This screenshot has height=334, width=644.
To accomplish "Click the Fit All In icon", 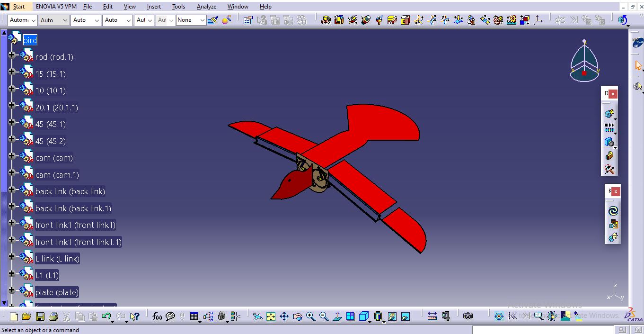I will click(271, 316).
